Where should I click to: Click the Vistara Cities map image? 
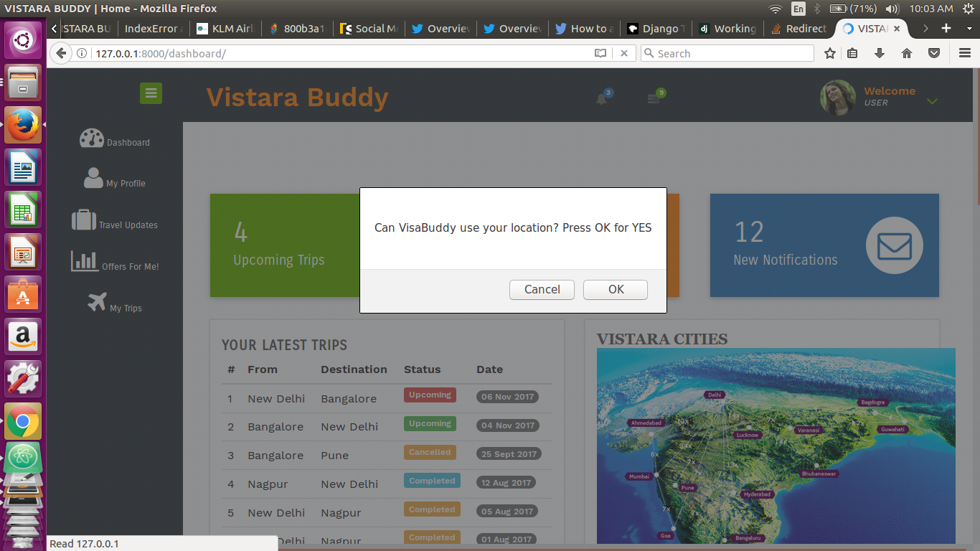pos(776,446)
